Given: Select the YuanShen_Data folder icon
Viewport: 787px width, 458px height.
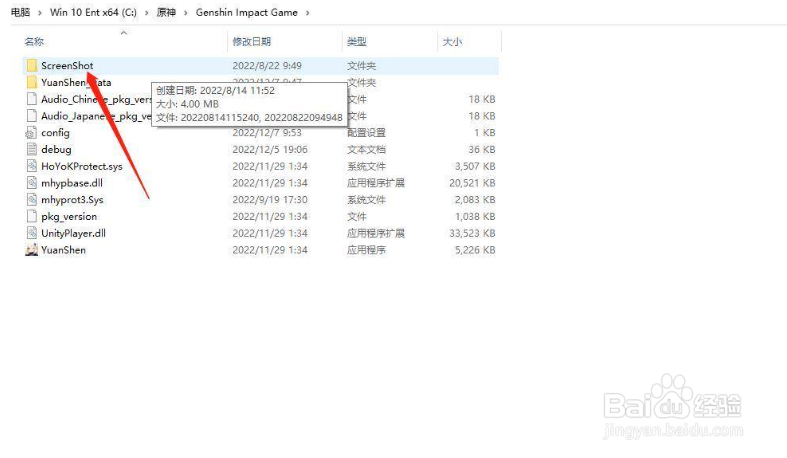Looking at the screenshot, I should [x=32, y=82].
